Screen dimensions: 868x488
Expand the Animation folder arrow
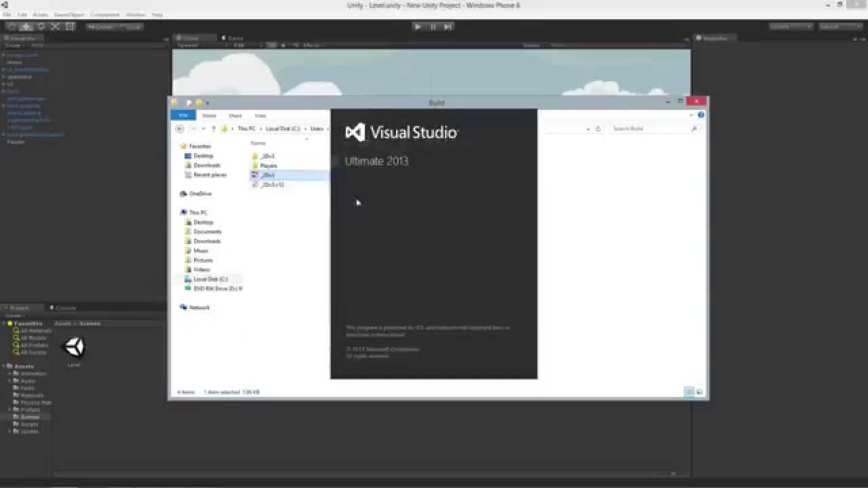(10, 373)
